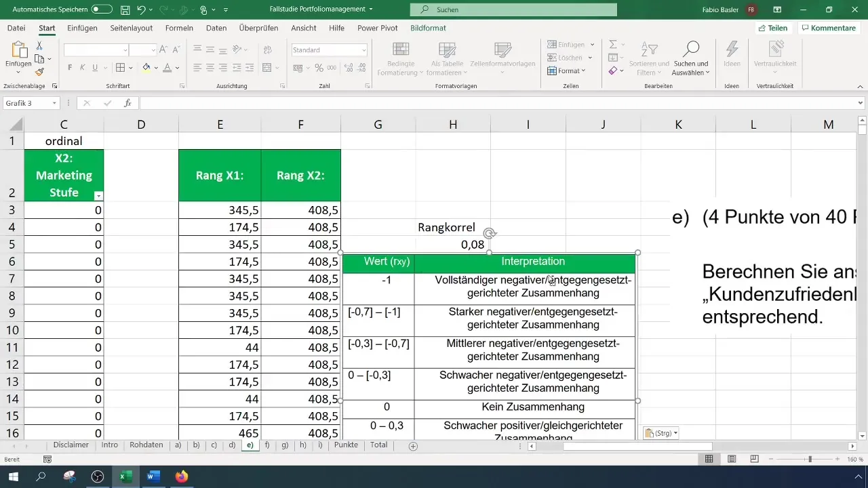Click the thousands separator 000 icon
Image resolution: width=868 pixels, height=488 pixels.
point(332,68)
